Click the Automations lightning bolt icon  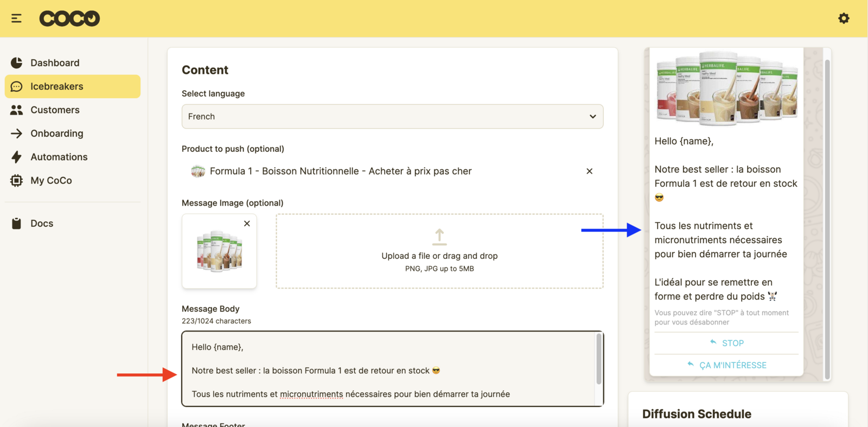17,157
